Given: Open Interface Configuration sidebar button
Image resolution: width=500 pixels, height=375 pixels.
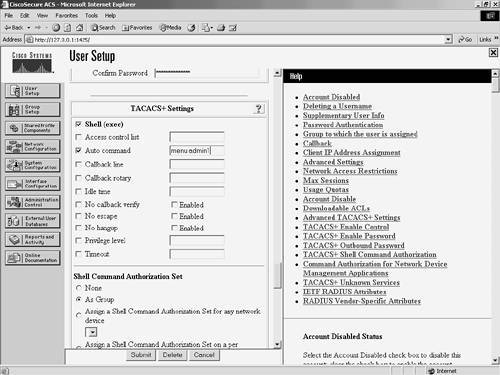Looking at the screenshot, I should 33,184.
